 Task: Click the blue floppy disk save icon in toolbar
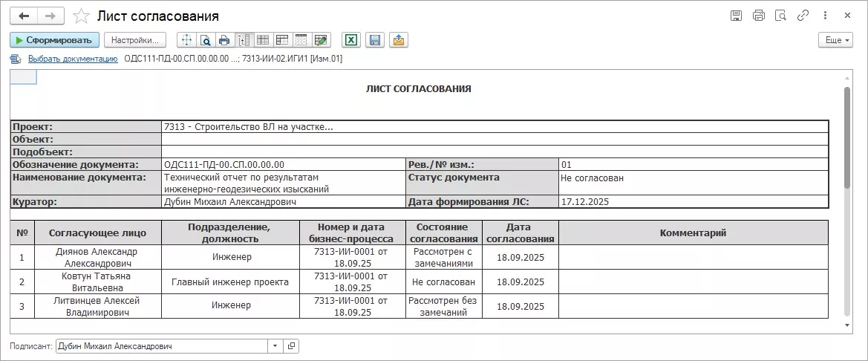pos(375,40)
